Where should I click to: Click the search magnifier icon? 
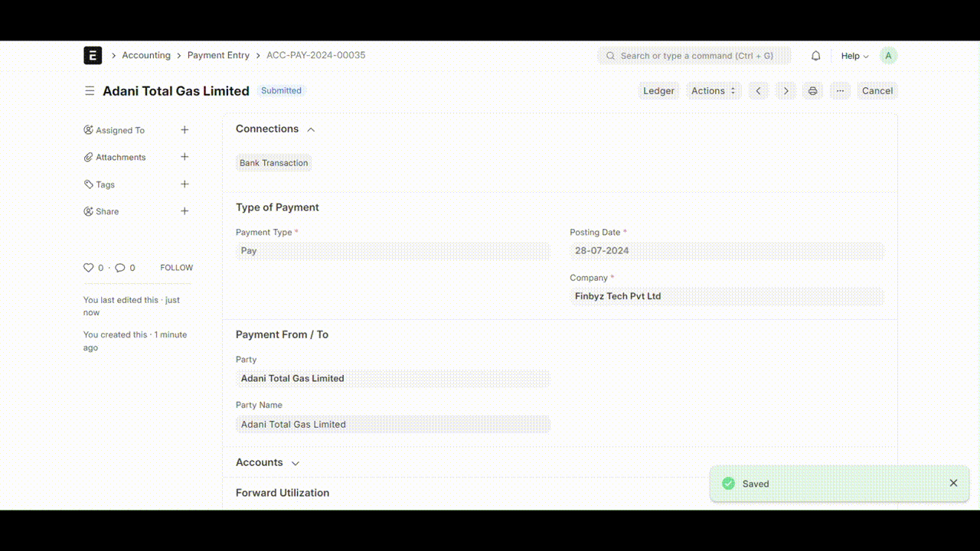coord(610,56)
